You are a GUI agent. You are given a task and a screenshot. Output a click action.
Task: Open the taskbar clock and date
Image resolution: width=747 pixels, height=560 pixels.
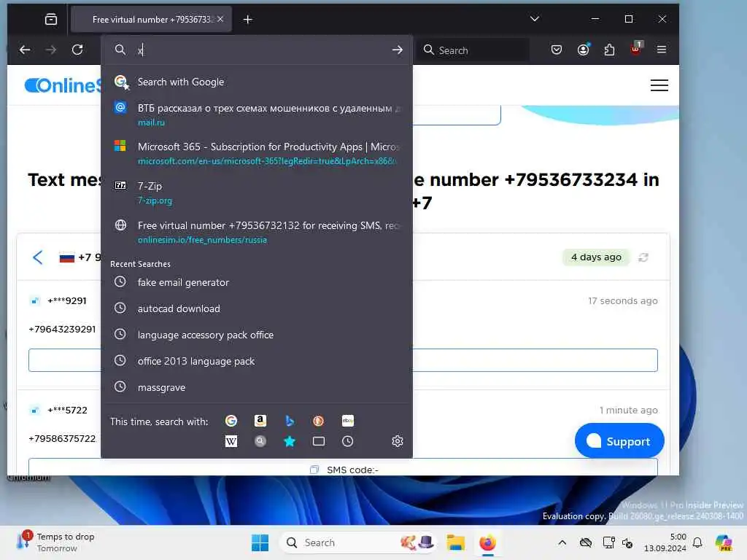click(665, 542)
